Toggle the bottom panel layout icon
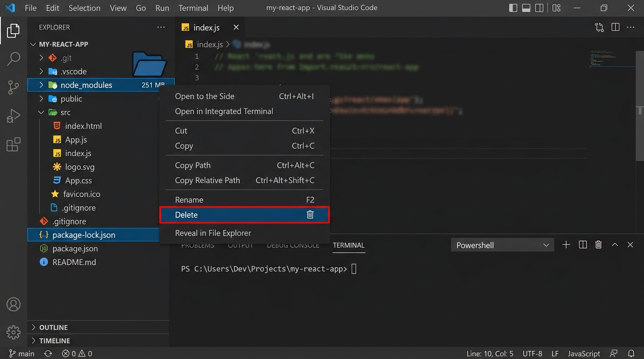This screenshot has width=644, height=359. (526, 8)
